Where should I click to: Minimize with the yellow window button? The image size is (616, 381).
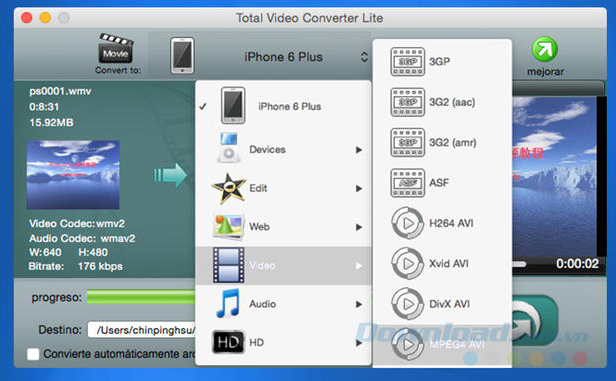coord(45,18)
